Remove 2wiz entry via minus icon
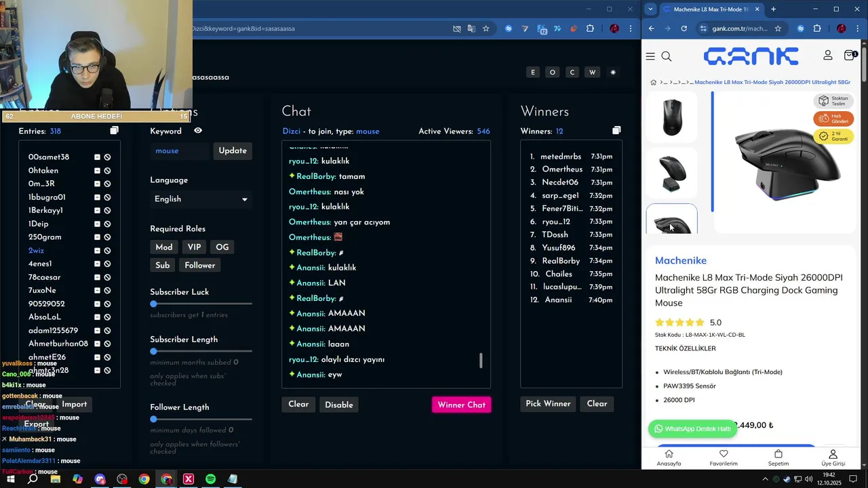Screen dimensions: 868x488 [x=97, y=251]
